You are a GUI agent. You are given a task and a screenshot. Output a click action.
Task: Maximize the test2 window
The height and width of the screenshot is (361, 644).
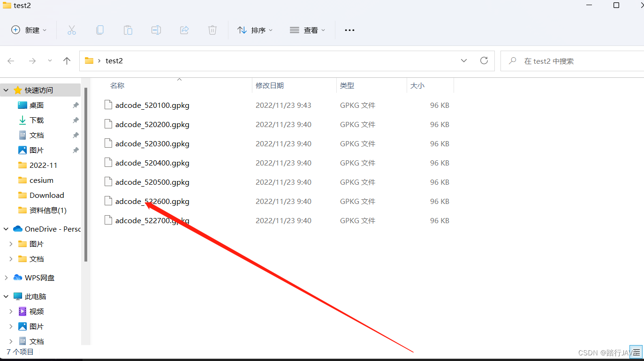coord(616,5)
